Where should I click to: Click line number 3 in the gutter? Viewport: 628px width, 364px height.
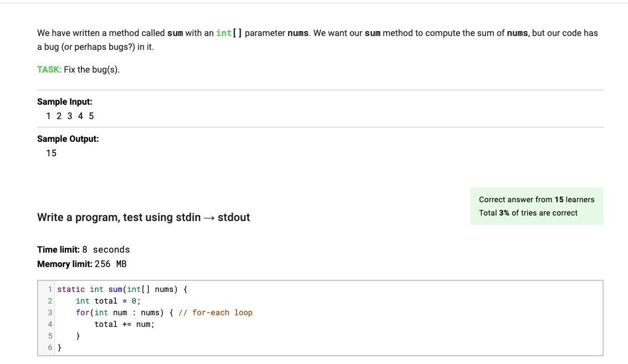tap(50, 312)
